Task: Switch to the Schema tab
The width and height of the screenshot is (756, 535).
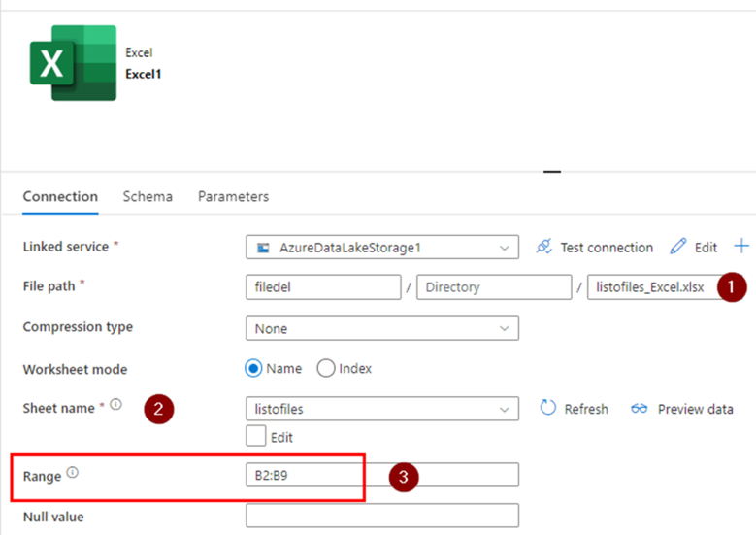Action: coord(148,197)
